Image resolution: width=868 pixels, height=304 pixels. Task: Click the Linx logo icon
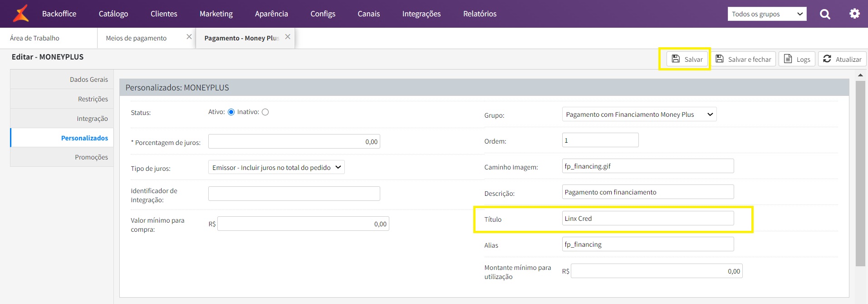point(21,14)
